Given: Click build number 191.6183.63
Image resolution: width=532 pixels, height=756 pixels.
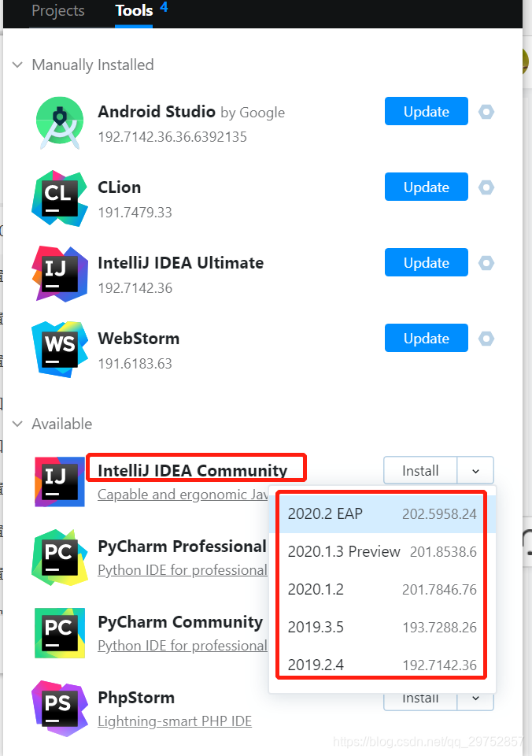Looking at the screenshot, I should click(x=135, y=364).
